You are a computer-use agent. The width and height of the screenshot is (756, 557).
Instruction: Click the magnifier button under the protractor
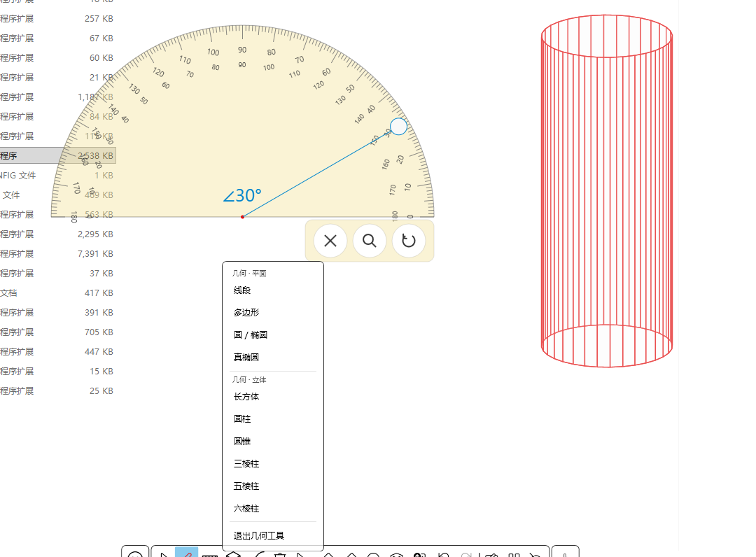(370, 241)
